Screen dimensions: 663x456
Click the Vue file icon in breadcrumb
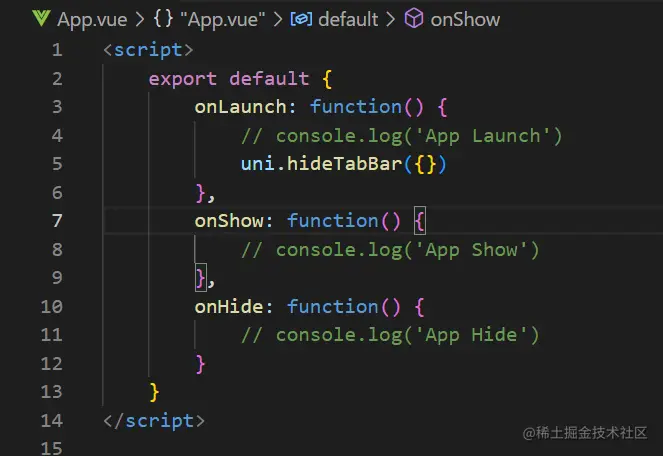coord(41,19)
